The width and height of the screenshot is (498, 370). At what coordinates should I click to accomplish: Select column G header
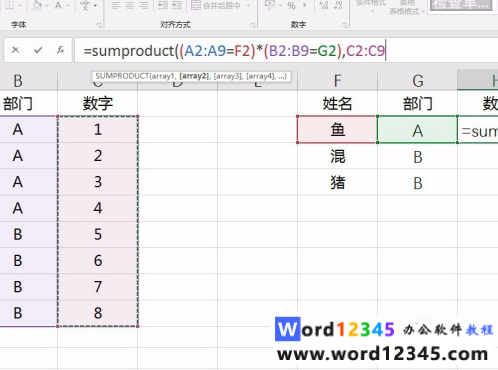tap(418, 81)
